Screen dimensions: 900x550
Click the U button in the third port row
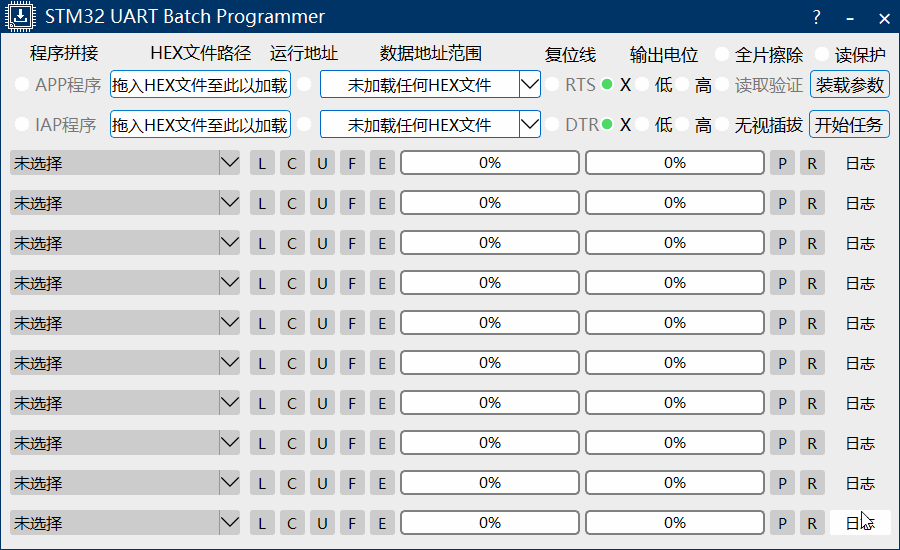322,243
